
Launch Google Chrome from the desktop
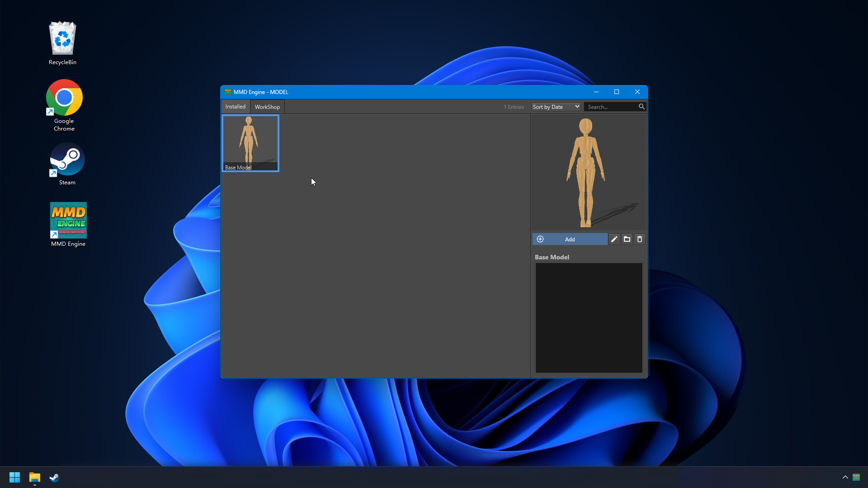(64, 97)
